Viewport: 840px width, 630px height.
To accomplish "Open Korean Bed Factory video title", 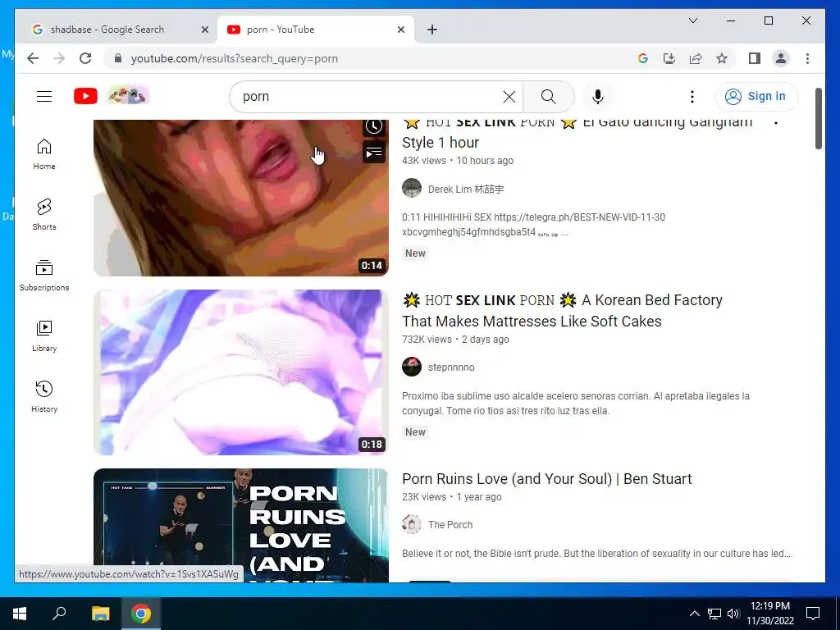I will pos(562,311).
